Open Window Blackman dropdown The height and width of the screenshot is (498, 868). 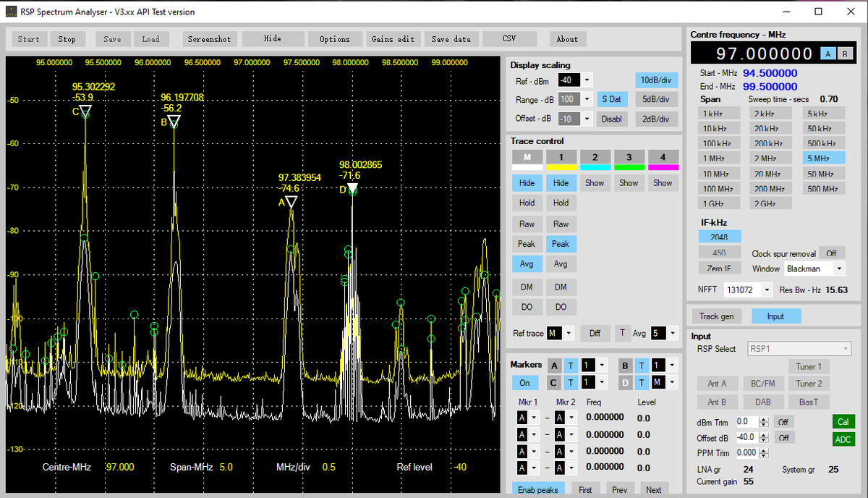pos(839,269)
